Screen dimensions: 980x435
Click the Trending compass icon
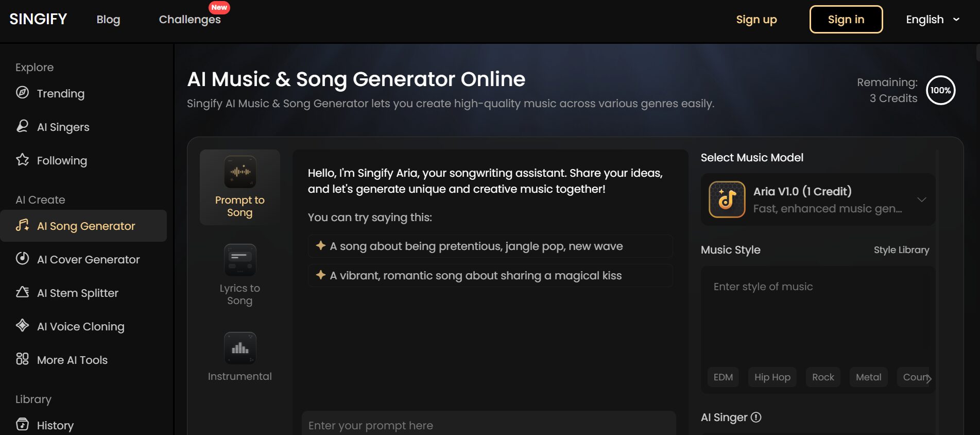[22, 93]
